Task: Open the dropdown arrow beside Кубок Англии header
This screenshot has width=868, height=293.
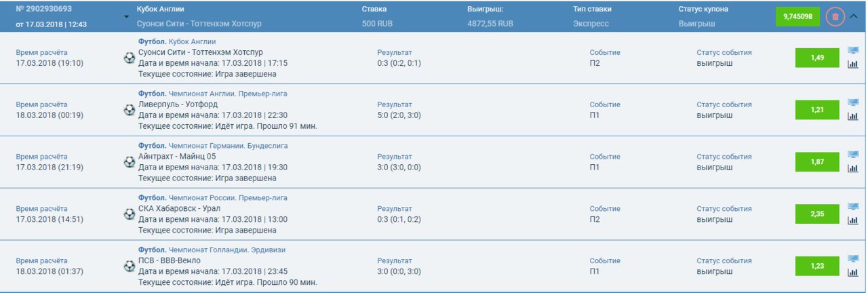Action: click(x=127, y=17)
